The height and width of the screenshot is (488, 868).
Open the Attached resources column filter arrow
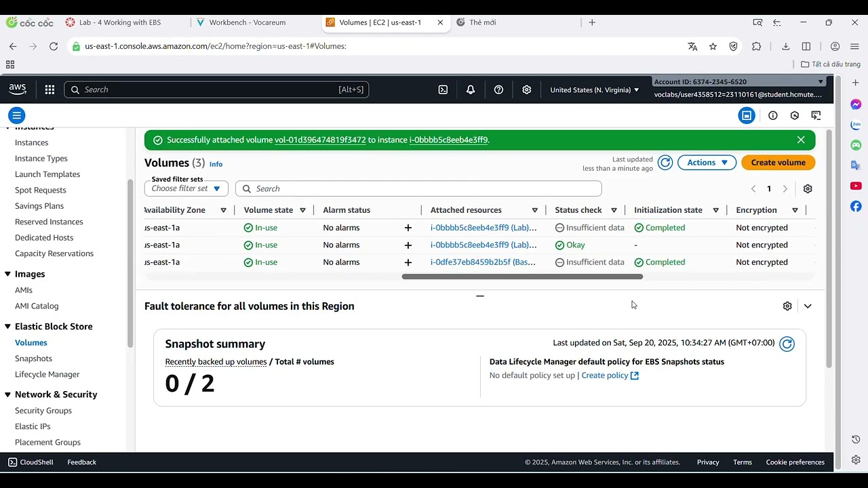[x=534, y=210]
